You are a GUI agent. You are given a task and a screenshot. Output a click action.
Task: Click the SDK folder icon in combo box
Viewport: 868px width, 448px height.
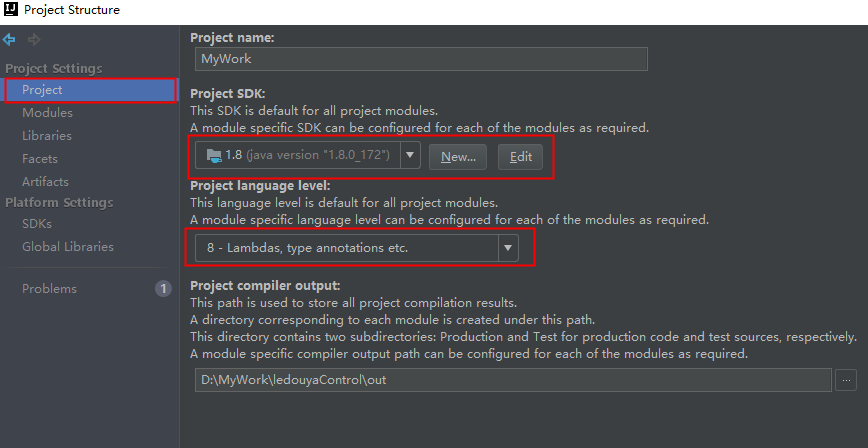point(212,155)
